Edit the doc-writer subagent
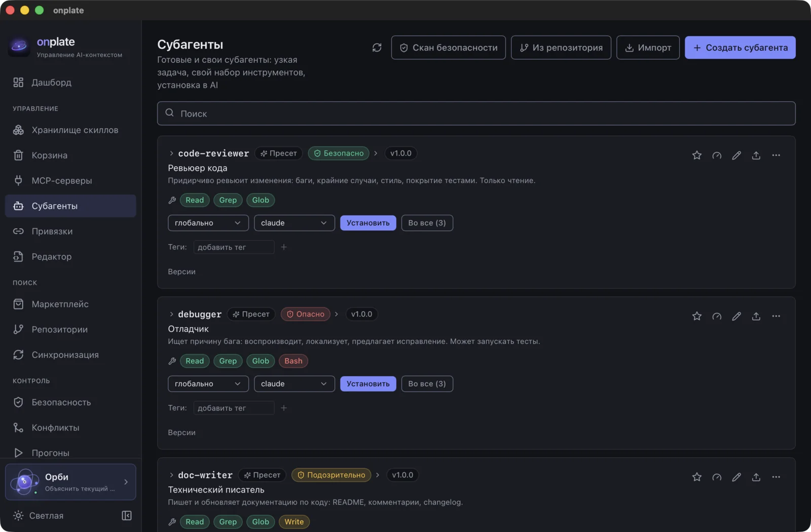The width and height of the screenshot is (811, 532). 736,477
